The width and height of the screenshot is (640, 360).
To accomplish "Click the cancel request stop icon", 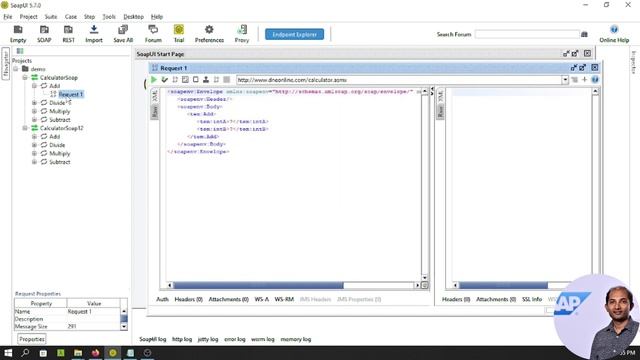I will click(x=227, y=80).
